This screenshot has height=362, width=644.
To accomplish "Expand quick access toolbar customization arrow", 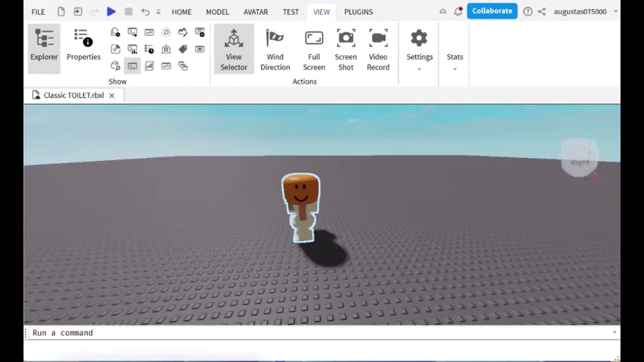I will (x=158, y=12).
